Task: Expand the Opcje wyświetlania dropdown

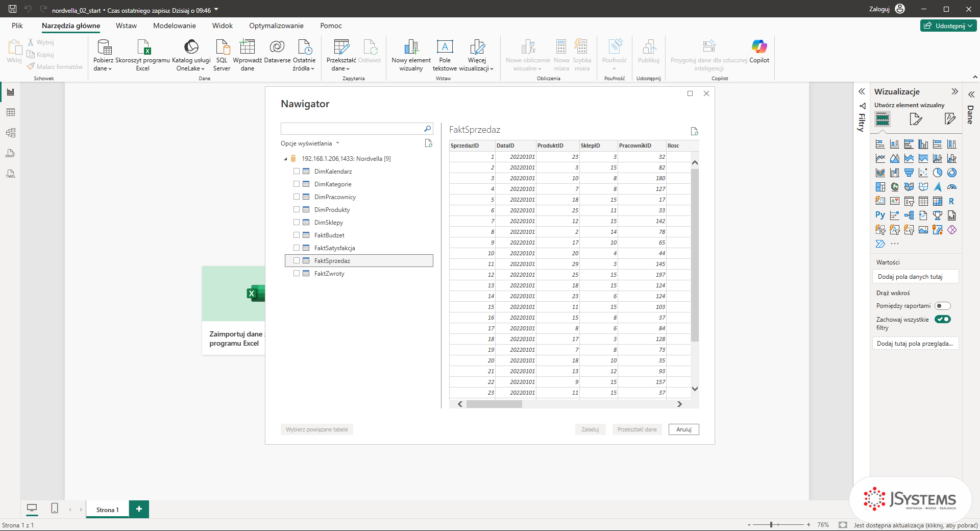Action: (x=310, y=143)
